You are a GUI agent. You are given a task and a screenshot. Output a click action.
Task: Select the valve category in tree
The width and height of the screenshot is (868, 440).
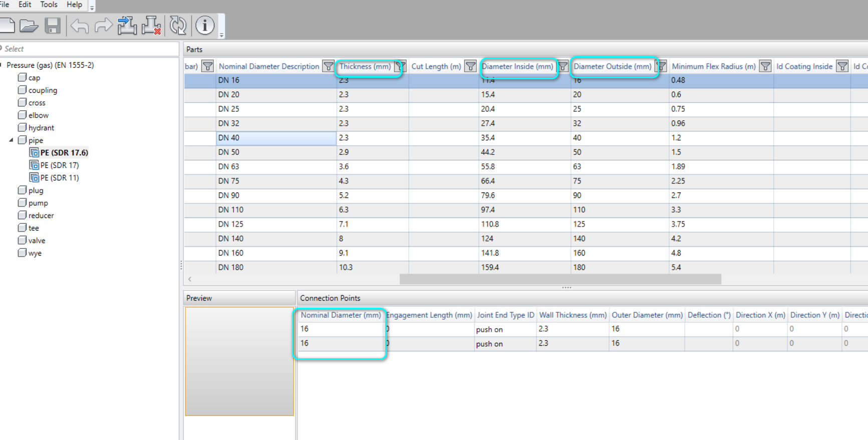click(x=37, y=241)
